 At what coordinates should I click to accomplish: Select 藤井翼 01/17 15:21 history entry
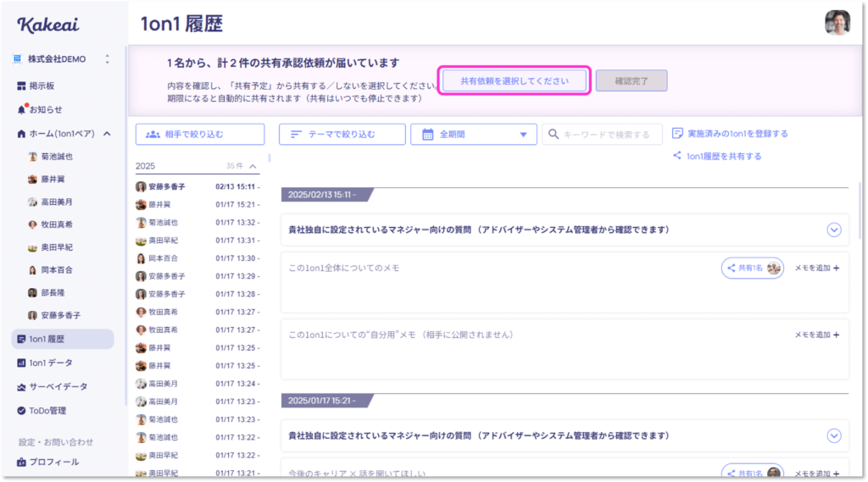click(198, 205)
